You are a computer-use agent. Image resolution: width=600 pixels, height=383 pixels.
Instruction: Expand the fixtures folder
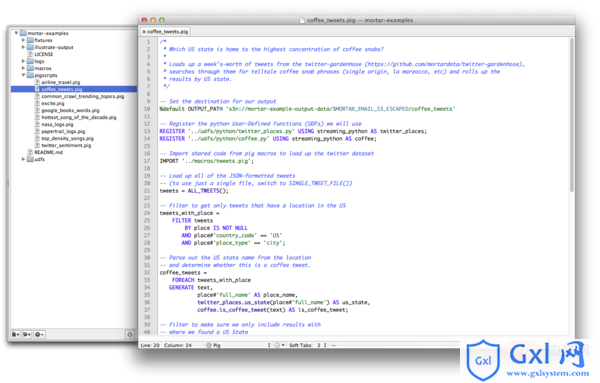(x=23, y=40)
